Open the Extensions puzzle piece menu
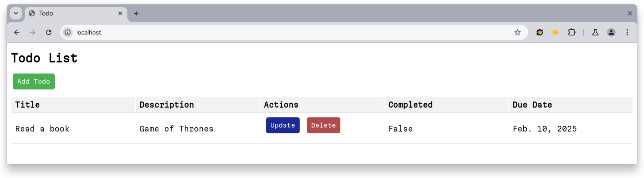Image resolution: width=644 pixels, height=178 pixels. click(x=572, y=32)
